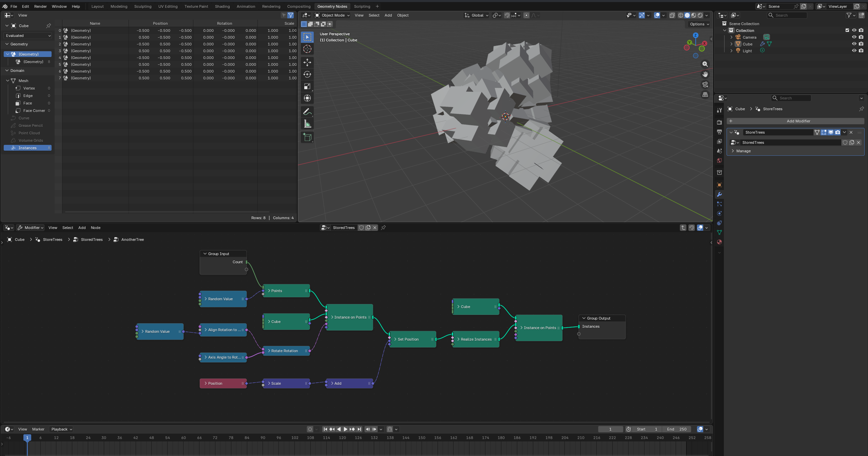This screenshot has height=456, width=868.
Task: Select the Move tool in viewport toolbar
Action: coord(307,62)
